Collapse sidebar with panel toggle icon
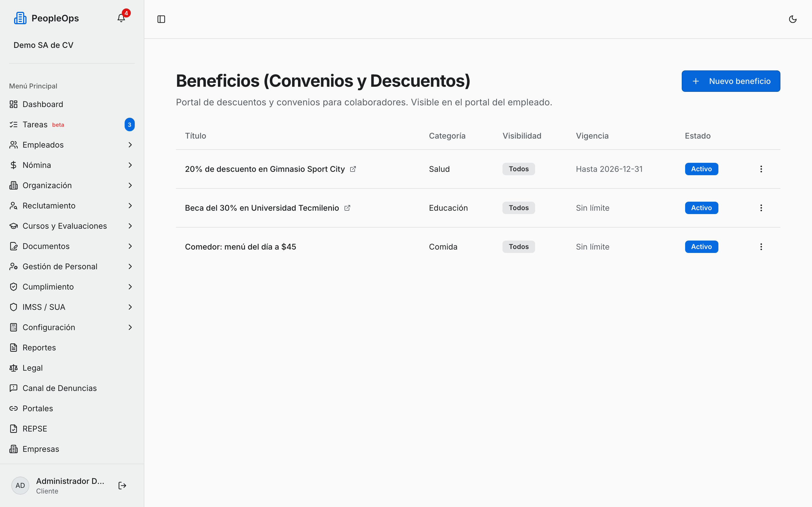 [x=161, y=19]
